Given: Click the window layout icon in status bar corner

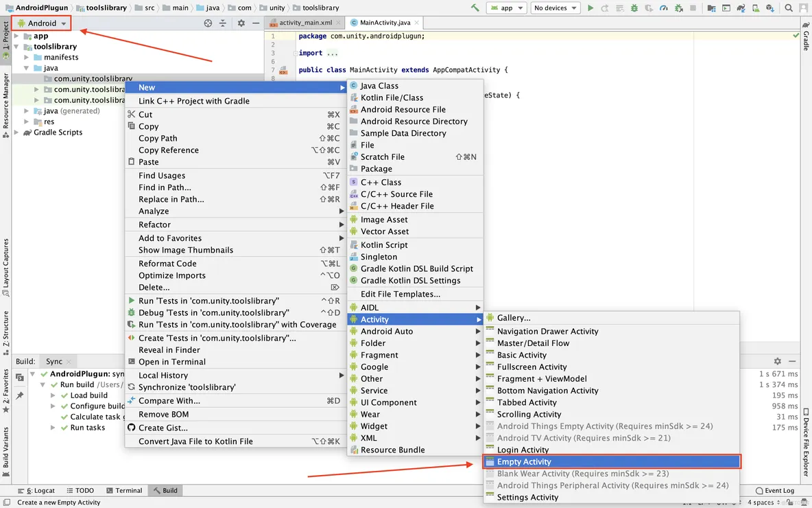Looking at the screenshot, I should (7, 502).
